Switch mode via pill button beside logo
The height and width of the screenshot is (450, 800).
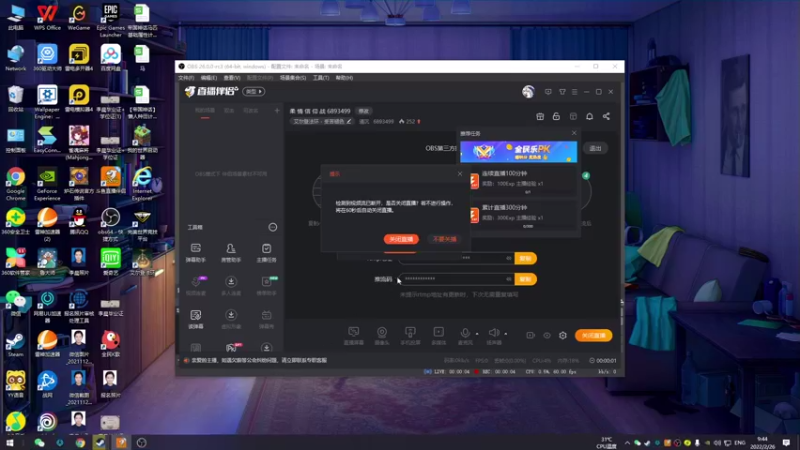coord(254,91)
